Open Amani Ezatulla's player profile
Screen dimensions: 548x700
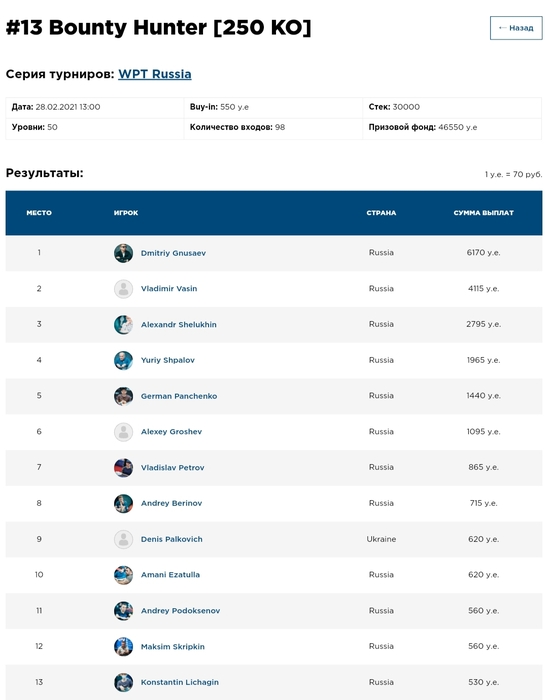[x=170, y=575]
